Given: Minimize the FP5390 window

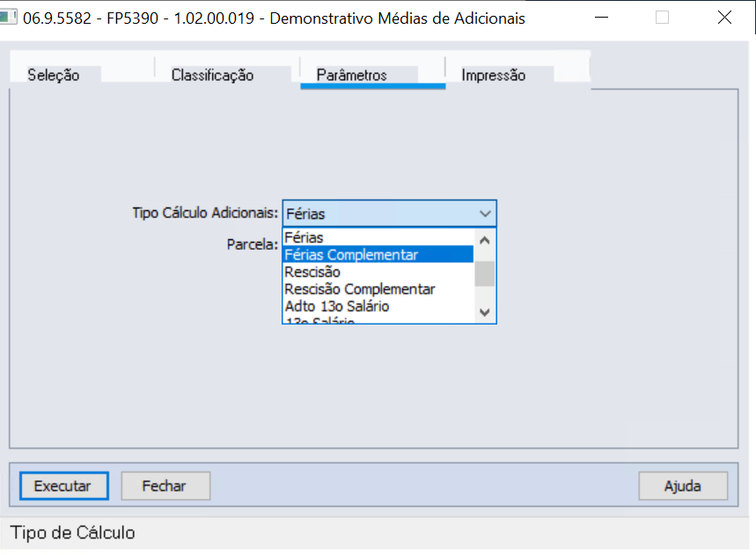Looking at the screenshot, I should 601,18.
